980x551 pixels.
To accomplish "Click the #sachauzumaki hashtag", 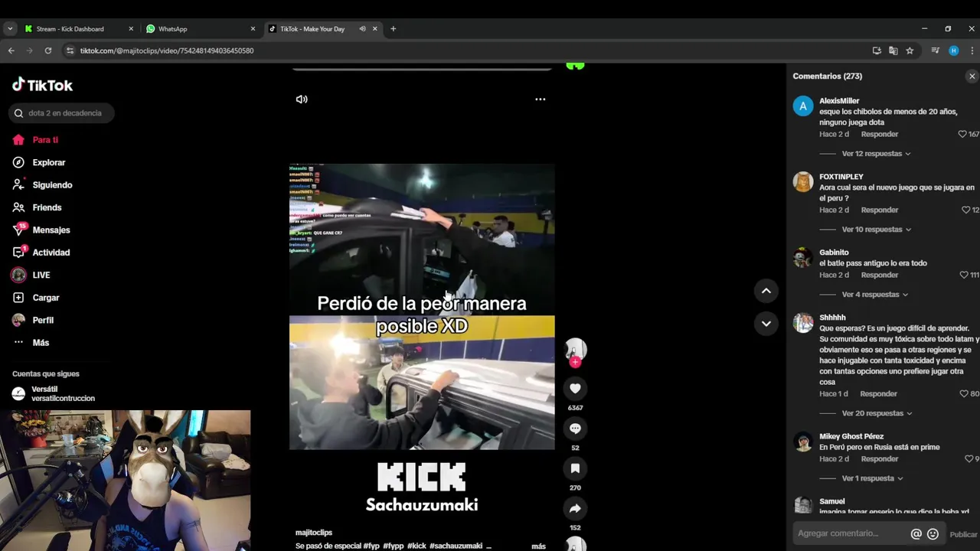I will point(456,546).
